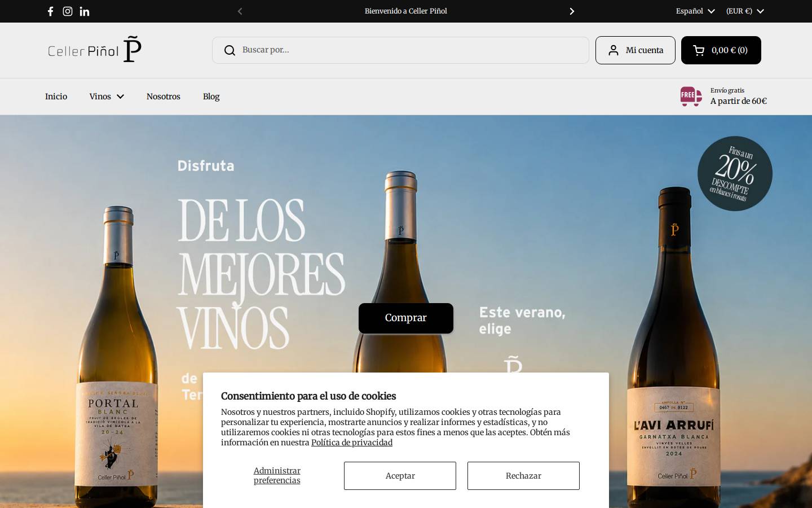The height and width of the screenshot is (508, 812).
Task: Focus the Buscar por search field
Action: (400, 50)
